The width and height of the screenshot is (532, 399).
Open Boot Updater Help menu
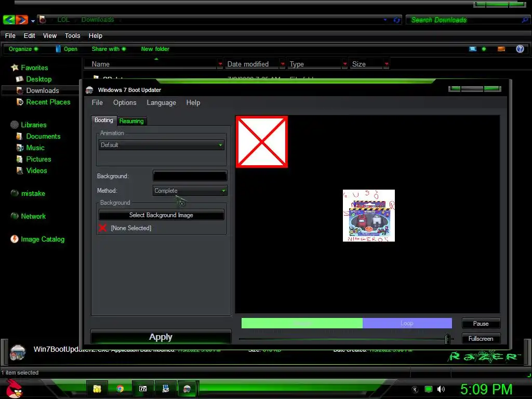(x=193, y=102)
